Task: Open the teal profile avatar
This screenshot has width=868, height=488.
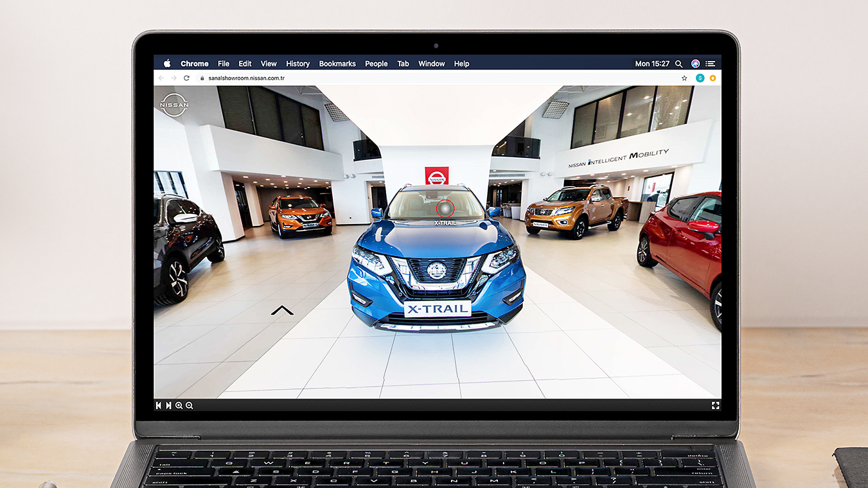Action: [x=700, y=78]
